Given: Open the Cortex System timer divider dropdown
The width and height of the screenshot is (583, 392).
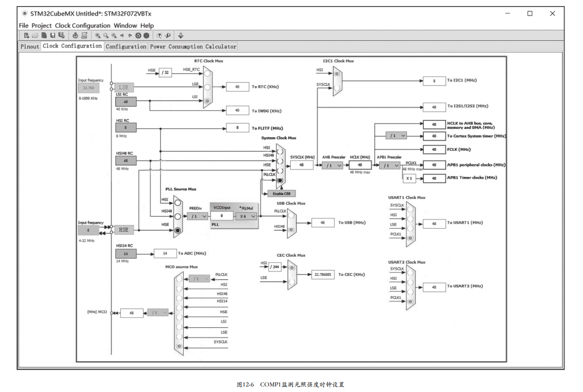Looking at the screenshot, I should tap(396, 136).
